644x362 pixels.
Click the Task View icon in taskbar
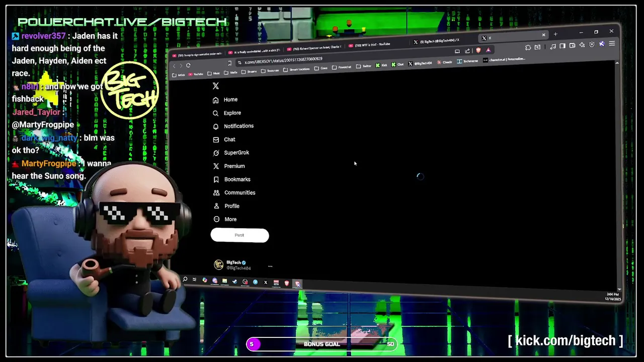[194, 280]
